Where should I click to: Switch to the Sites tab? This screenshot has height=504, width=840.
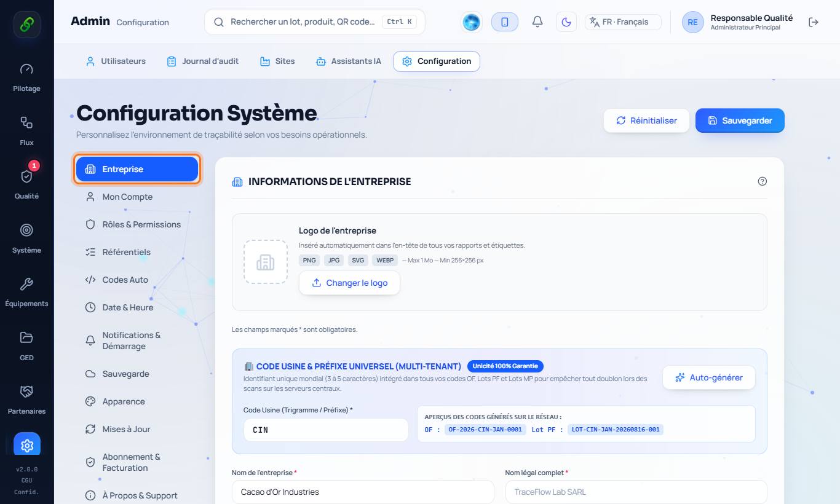pyautogui.click(x=277, y=61)
